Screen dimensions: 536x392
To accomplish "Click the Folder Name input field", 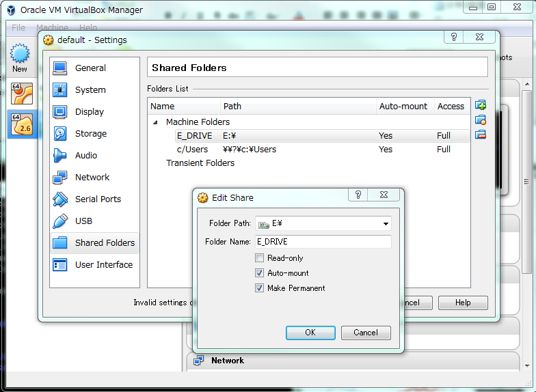I will (323, 242).
